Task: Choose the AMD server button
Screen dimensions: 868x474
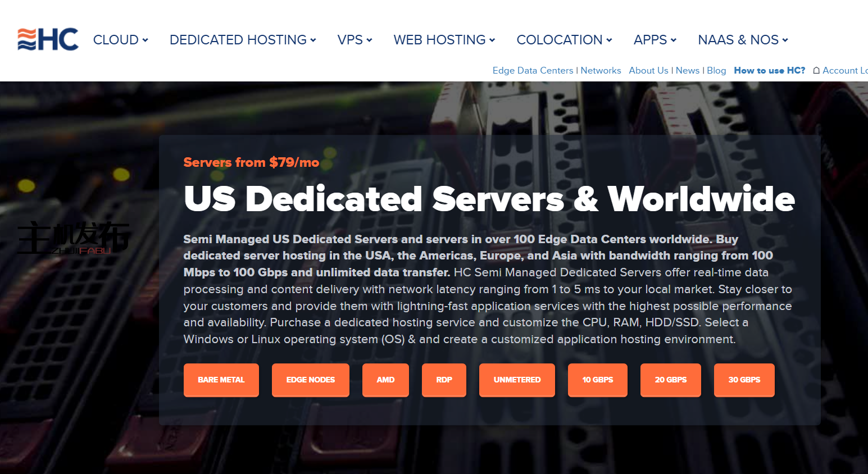Action: (x=385, y=380)
